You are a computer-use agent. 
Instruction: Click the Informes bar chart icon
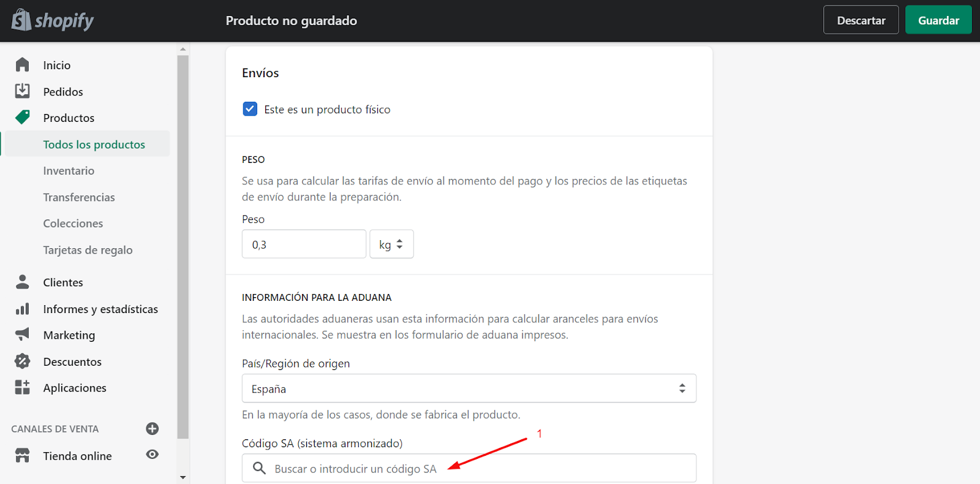(x=22, y=309)
